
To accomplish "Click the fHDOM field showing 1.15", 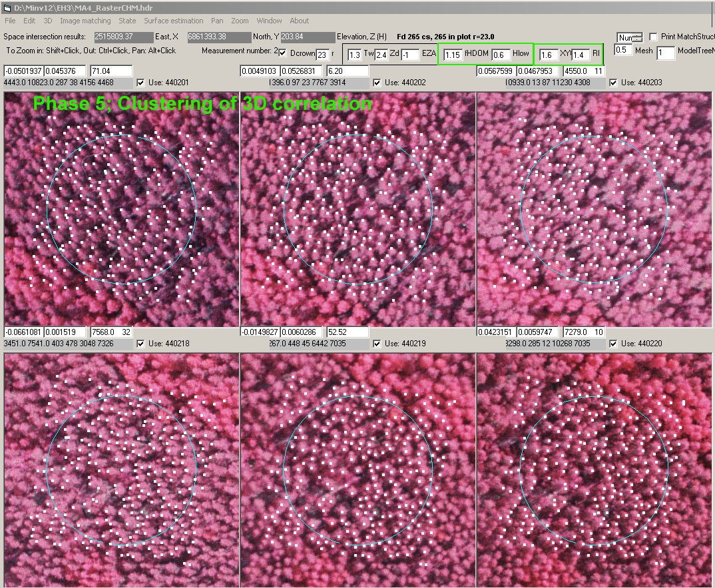I will 453,55.
